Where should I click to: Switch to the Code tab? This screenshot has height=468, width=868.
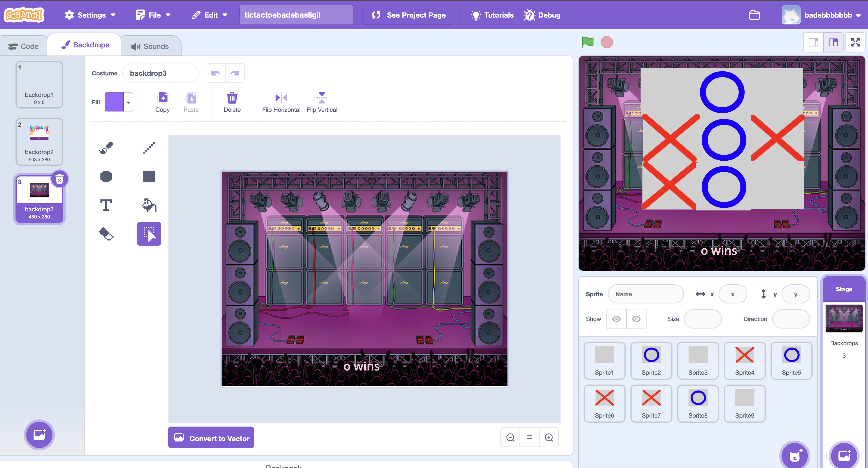pos(24,46)
